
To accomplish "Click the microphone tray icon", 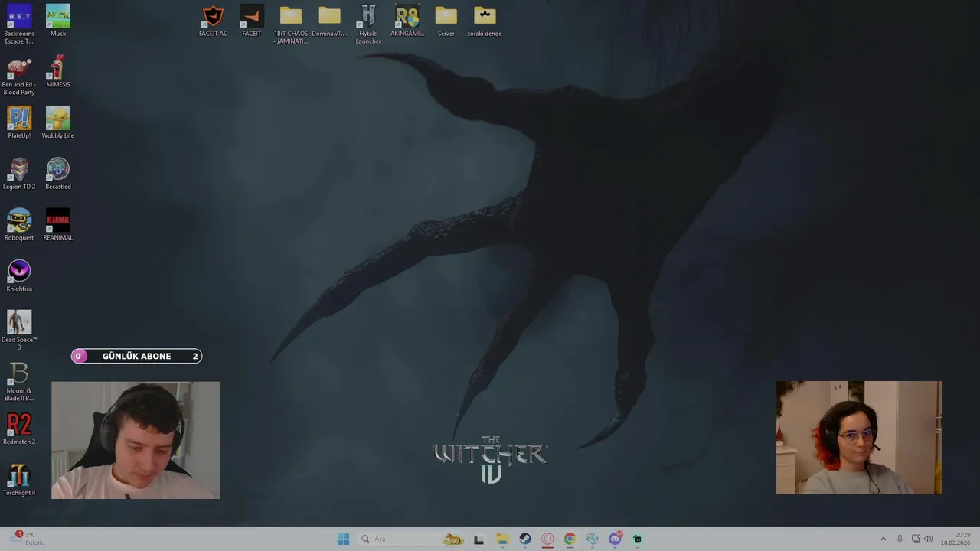I will 900,539.
